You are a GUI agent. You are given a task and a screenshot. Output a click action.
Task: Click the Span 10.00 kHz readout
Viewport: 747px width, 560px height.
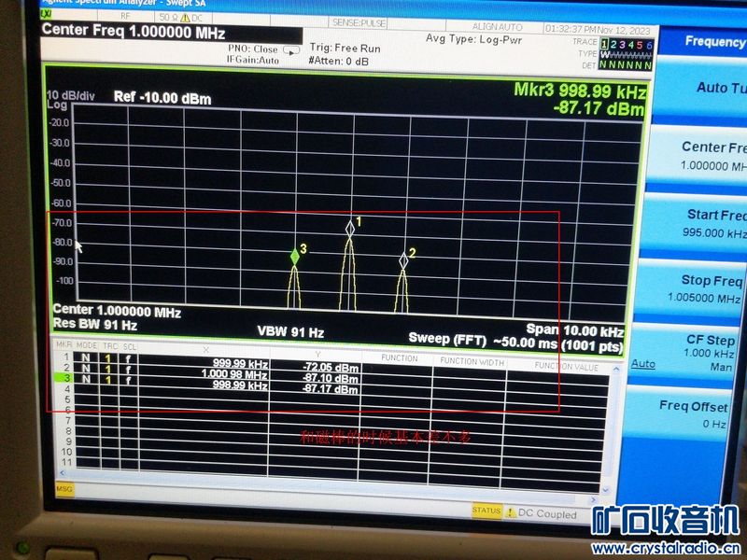coord(574,329)
